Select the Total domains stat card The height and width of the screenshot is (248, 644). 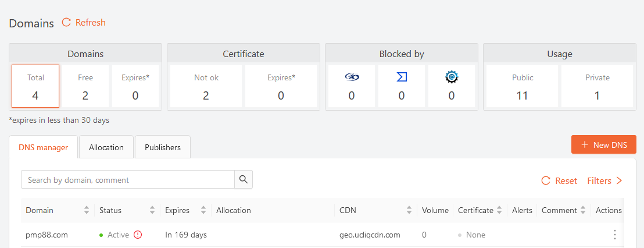click(35, 86)
